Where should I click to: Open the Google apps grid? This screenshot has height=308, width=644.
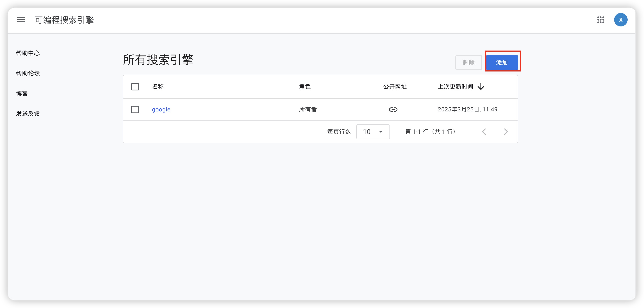[600, 20]
